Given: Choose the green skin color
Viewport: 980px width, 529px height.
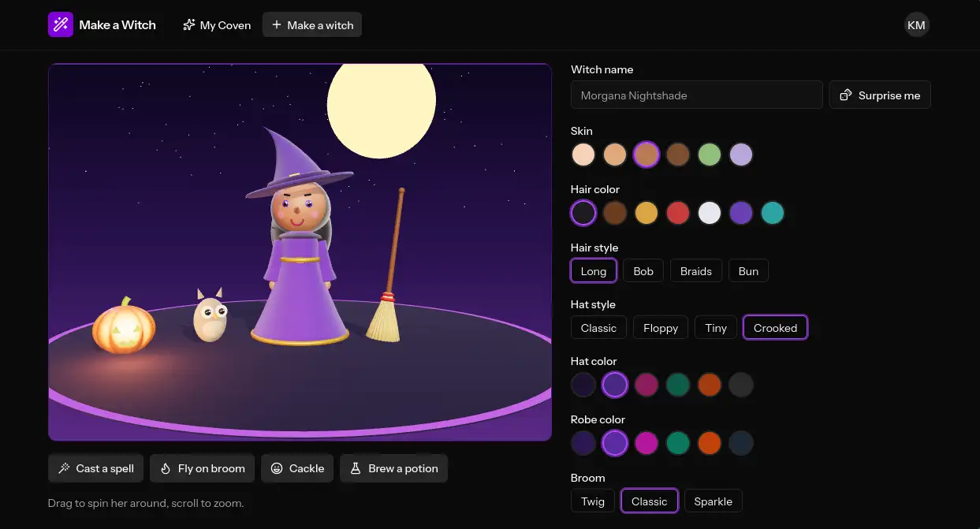Looking at the screenshot, I should tap(710, 155).
